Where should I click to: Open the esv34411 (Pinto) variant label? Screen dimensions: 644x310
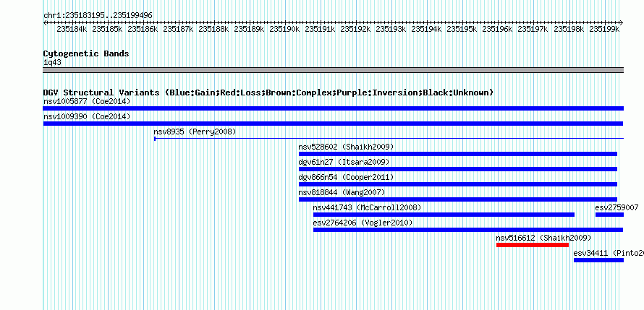(609, 253)
